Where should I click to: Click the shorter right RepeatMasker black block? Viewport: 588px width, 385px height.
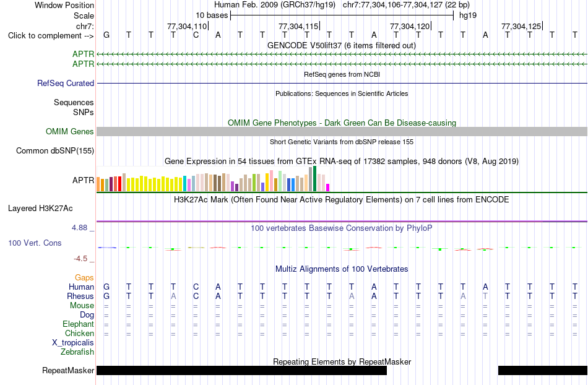pos(543,370)
